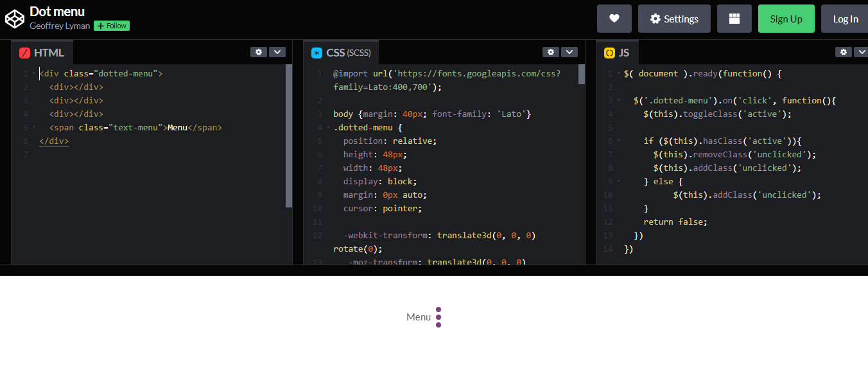Expand the HTML panel chevron menu

click(277, 52)
